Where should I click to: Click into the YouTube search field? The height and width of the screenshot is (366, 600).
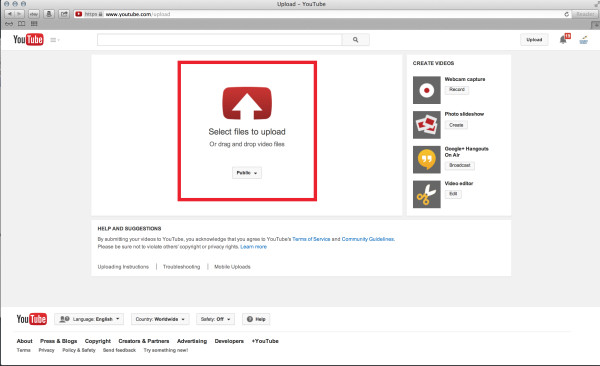(220, 40)
